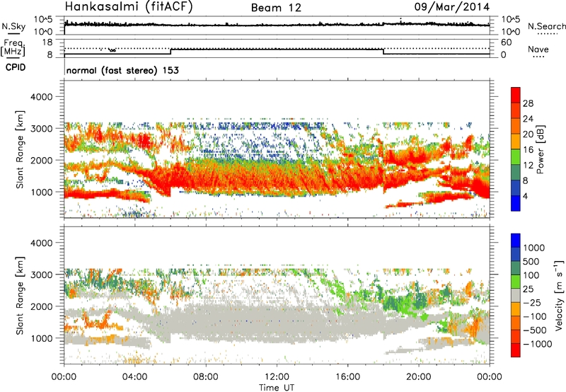Pick the gray −25 to 25 Velocity colorbar segment
The width and height of the screenshot is (566, 392).
[x=516, y=296]
